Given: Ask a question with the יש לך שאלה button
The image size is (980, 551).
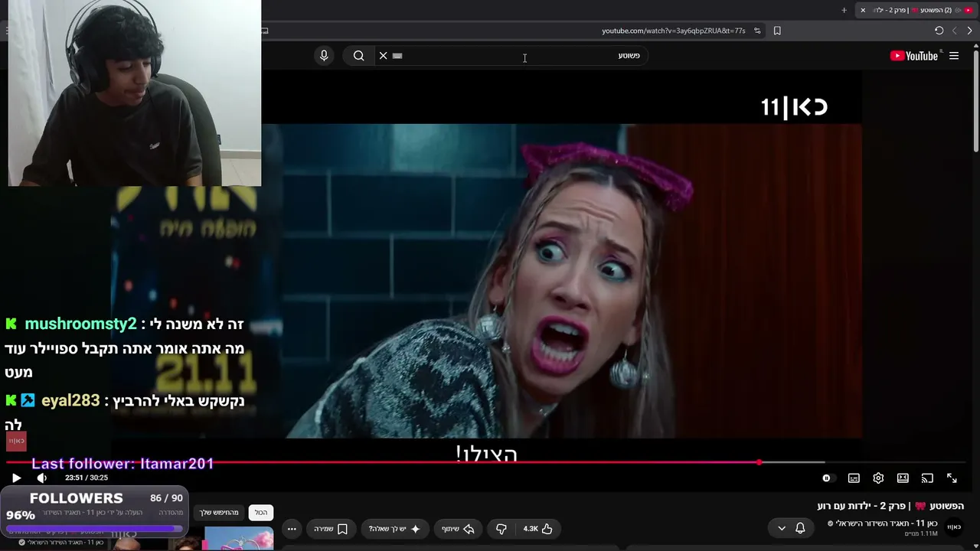Looking at the screenshot, I should pyautogui.click(x=394, y=529).
